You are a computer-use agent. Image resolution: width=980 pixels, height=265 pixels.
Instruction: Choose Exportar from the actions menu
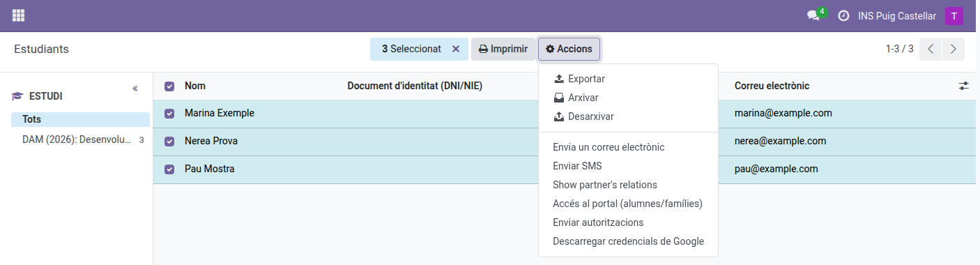point(628,79)
